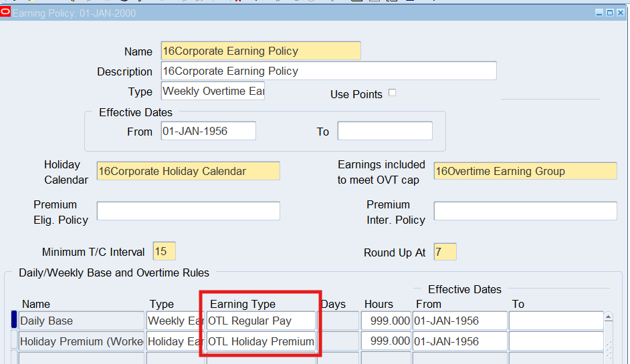Click the Premium Elig. Policy field
Image resolution: width=630 pixels, height=364 pixels.
(188, 211)
